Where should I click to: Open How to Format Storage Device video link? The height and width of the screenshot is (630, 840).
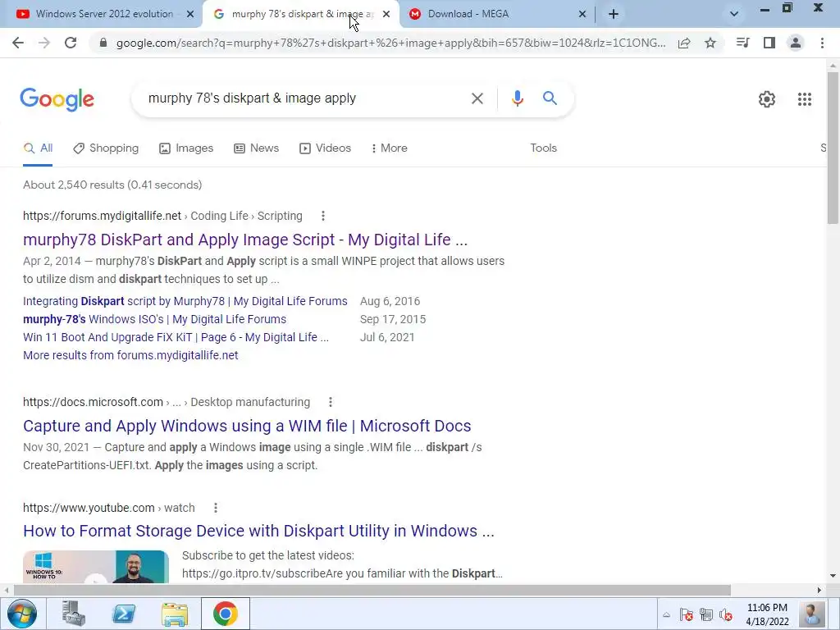click(x=258, y=531)
